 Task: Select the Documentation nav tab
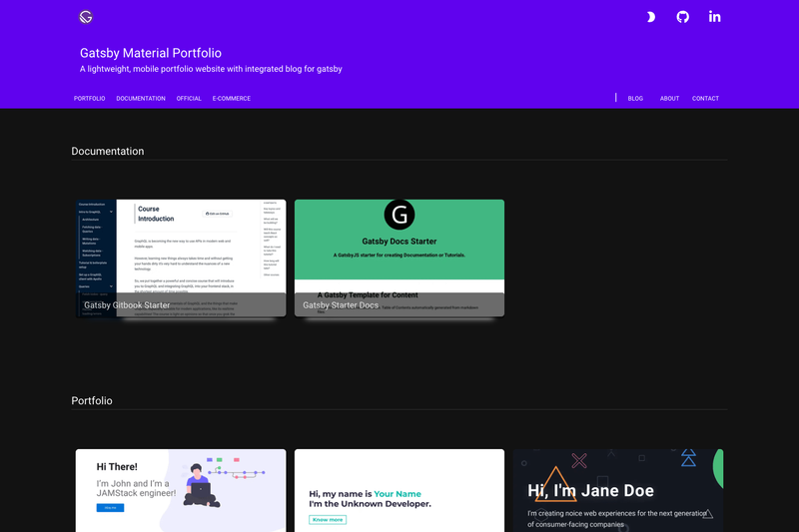(141, 98)
